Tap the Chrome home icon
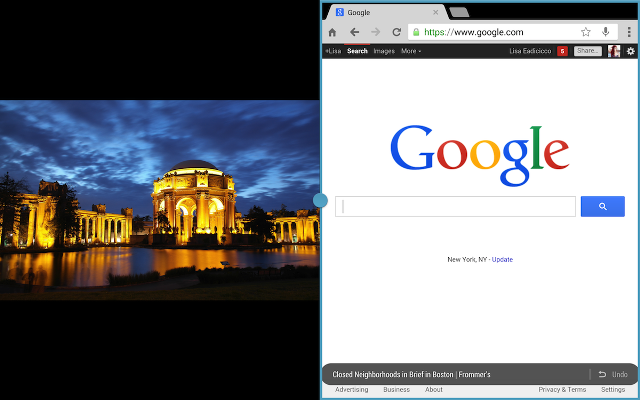 (332, 32)
